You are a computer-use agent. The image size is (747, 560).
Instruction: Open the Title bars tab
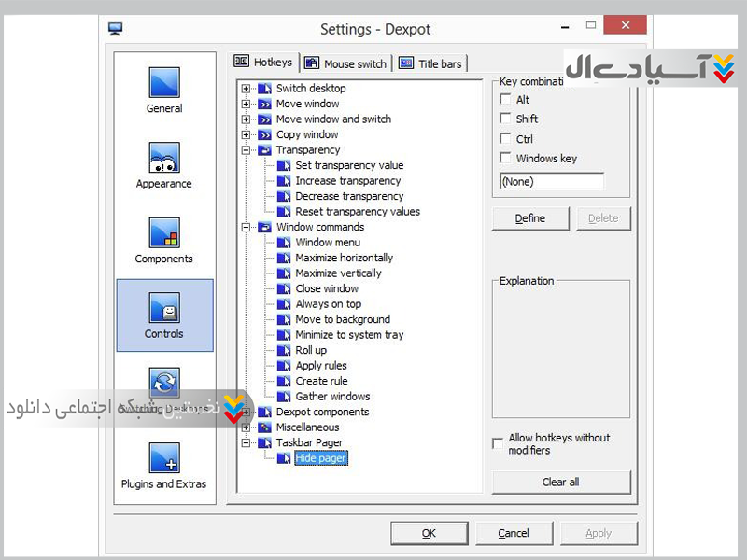coord(430,63)
